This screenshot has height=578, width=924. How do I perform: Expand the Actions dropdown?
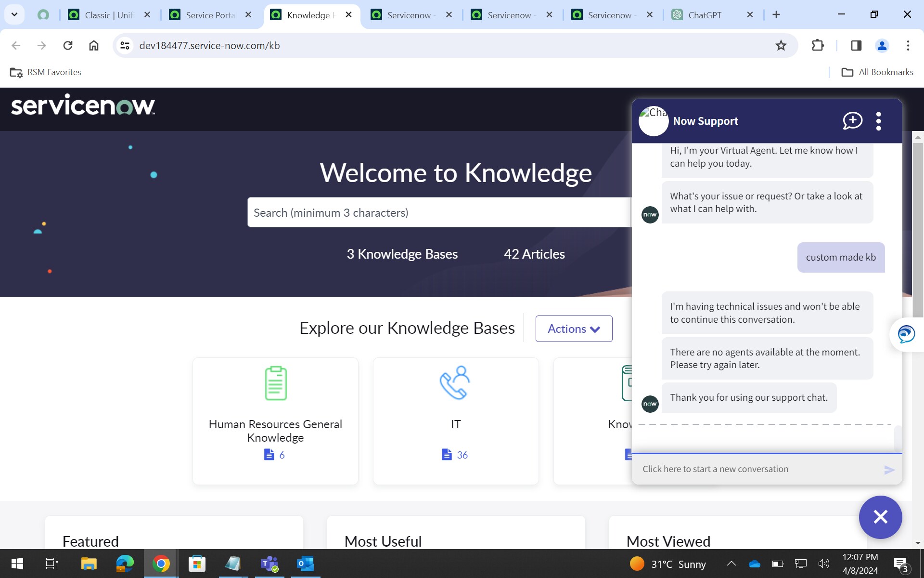pyautogui.click(x=574, y=329)
